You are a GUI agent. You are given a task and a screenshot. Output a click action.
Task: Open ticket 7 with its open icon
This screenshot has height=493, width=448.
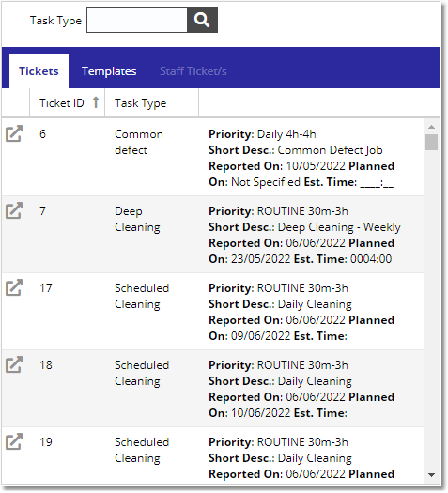(14, 210)
